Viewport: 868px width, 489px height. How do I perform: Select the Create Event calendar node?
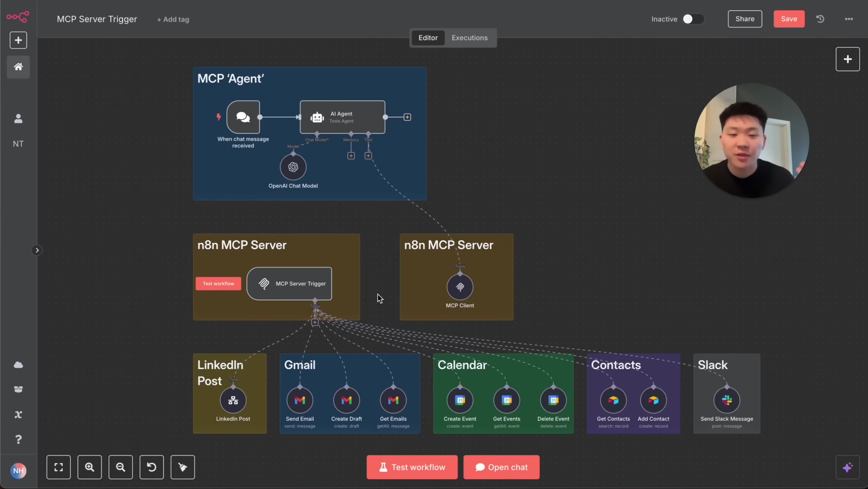(x=460, y=401)
